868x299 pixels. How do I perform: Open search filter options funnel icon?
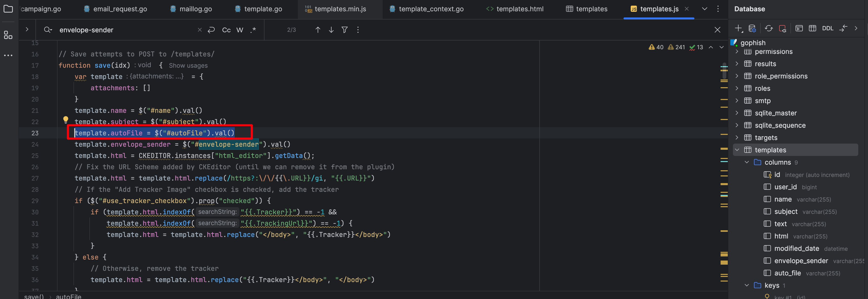pyautogui.click(x=344, y=30)
